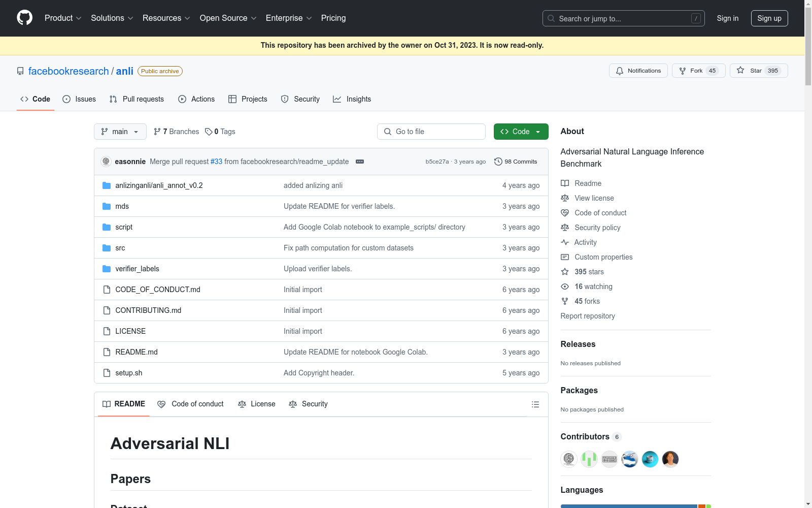The width and height of the screenshot is (812, 508).
Task: Open the Security policy link
Action: pos(597,228)
